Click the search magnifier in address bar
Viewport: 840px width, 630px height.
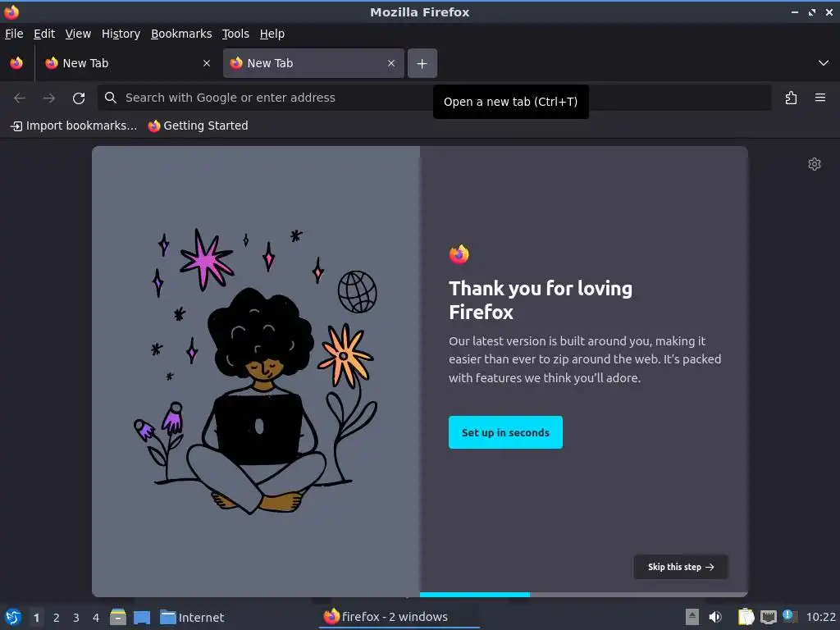(111, 98)
